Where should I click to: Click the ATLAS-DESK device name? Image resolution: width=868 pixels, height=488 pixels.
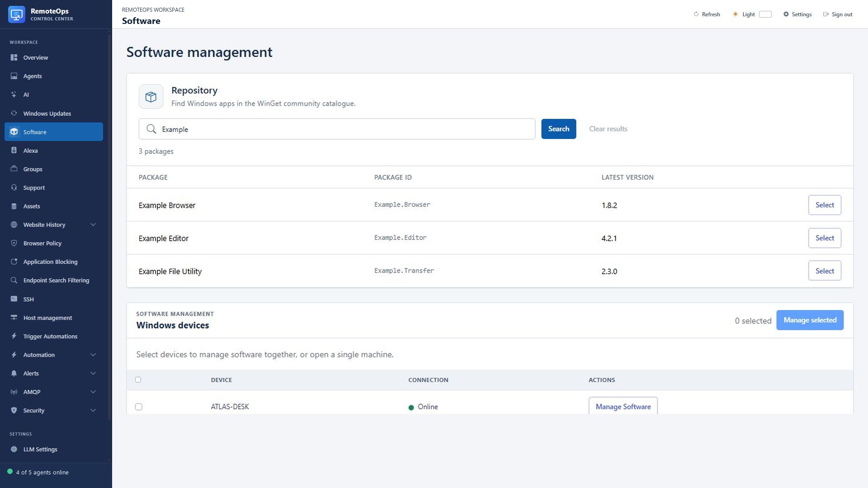click(x=230, y=407)
